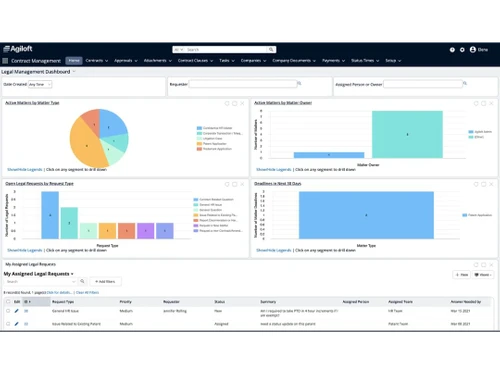This screenshot has width=500, height=375.
Task: Close the Deadlines in Next 30 Days widget
Action: pyautogui.click(x=491, y=184)
